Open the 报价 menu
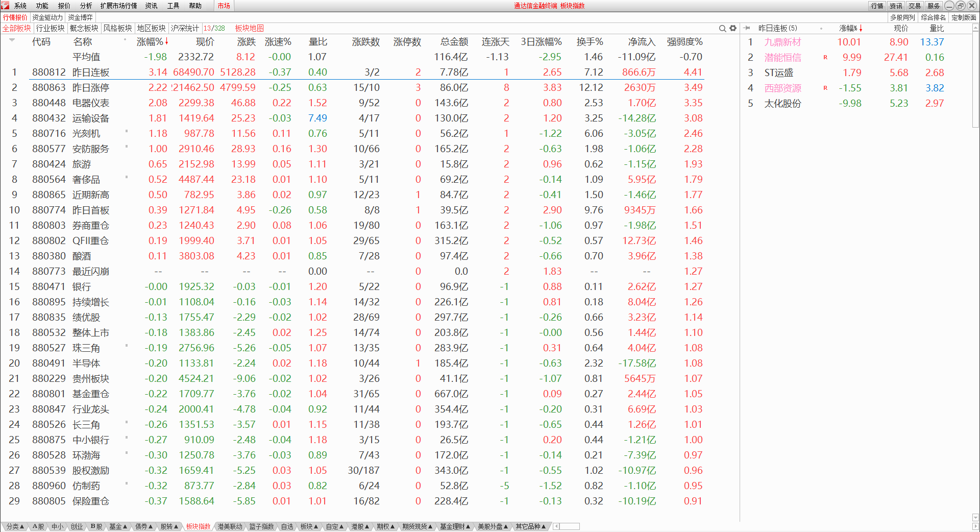 coord(64,6)
